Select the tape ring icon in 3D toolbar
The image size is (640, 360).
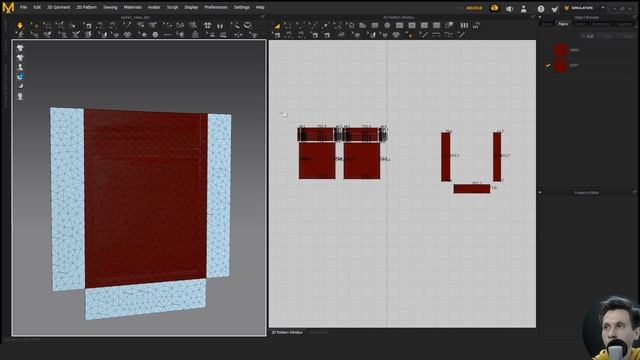247,25
